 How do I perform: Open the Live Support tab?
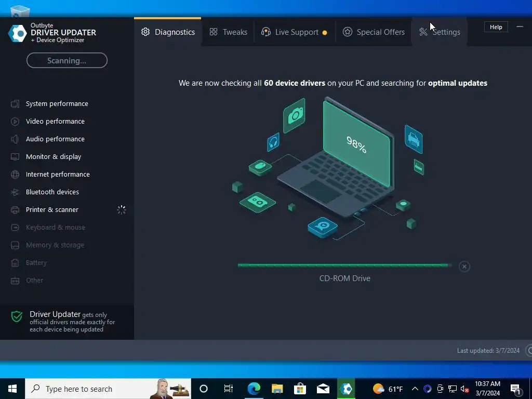[x=295, y=32]
